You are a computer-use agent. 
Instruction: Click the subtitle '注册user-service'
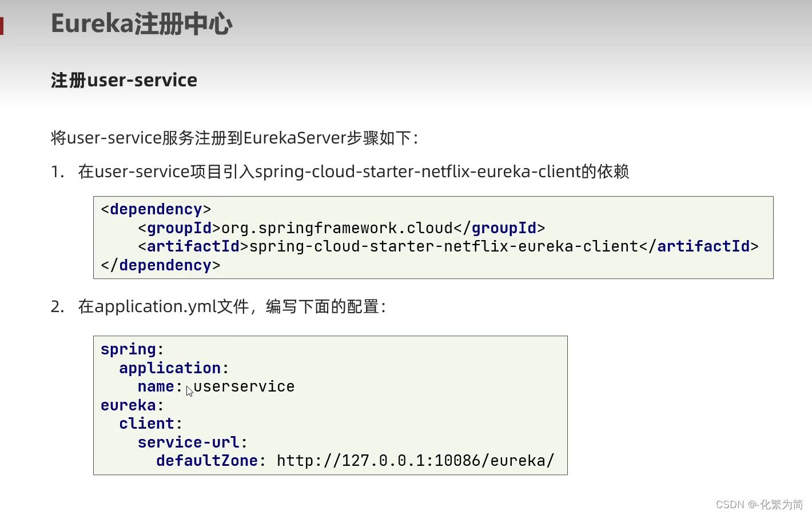pyautogui.click(x=124, y=80)
